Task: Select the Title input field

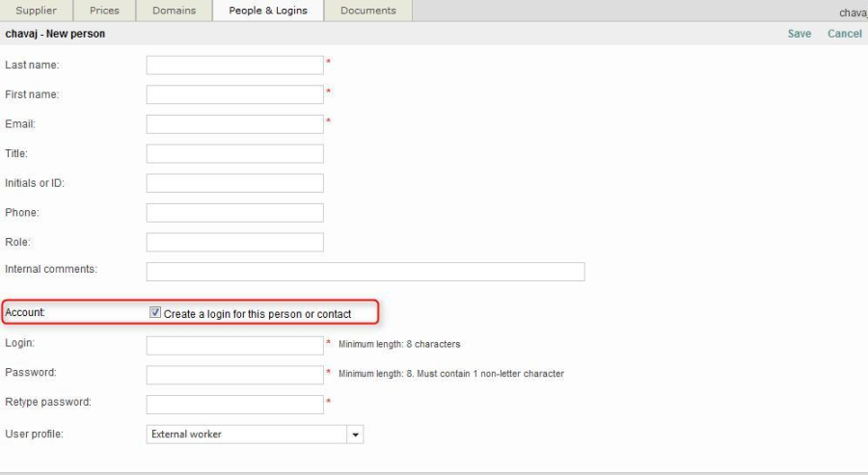Action: pyautogui.click(x=234, y=154)
